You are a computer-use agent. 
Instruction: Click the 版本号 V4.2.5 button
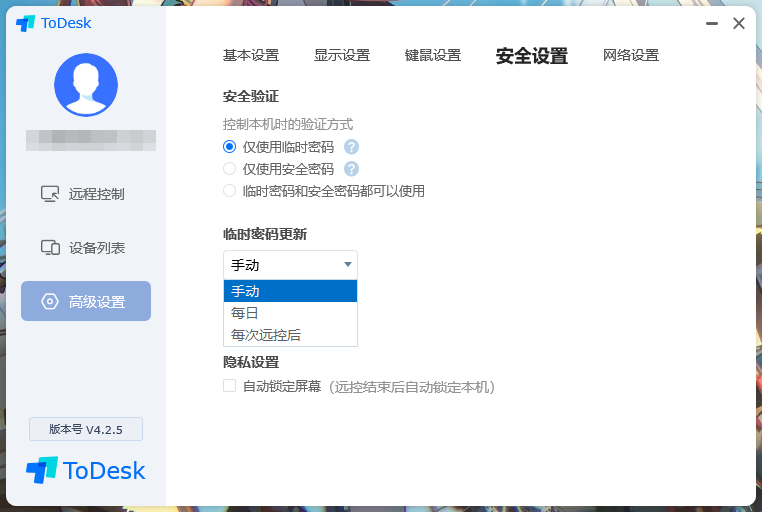[86, 429]
